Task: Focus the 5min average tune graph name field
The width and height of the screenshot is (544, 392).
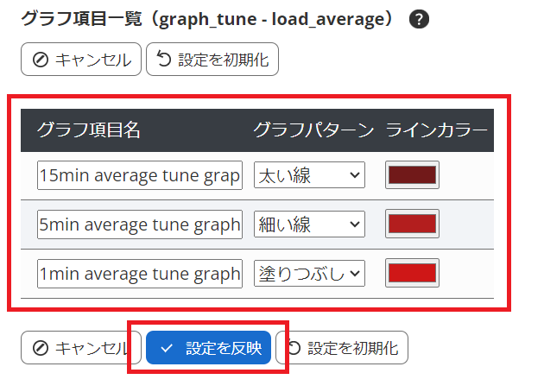Action: (139, 224)
